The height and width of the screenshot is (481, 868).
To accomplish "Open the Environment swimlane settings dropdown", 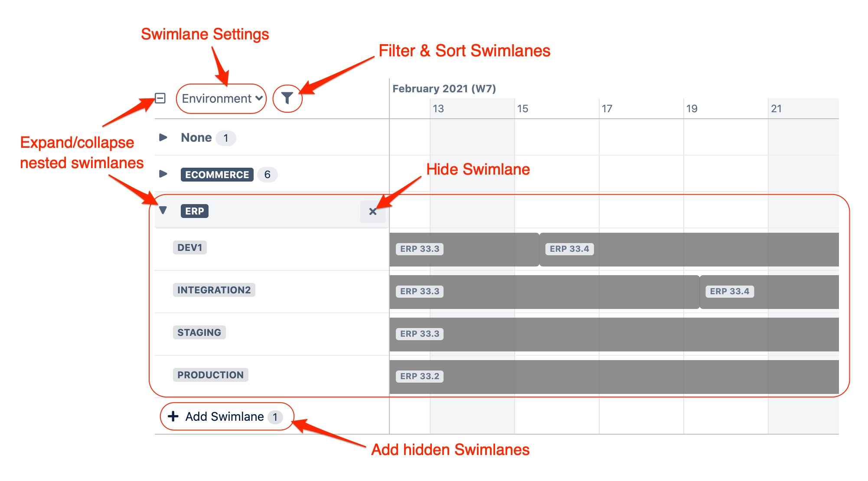I will (222, 99).
